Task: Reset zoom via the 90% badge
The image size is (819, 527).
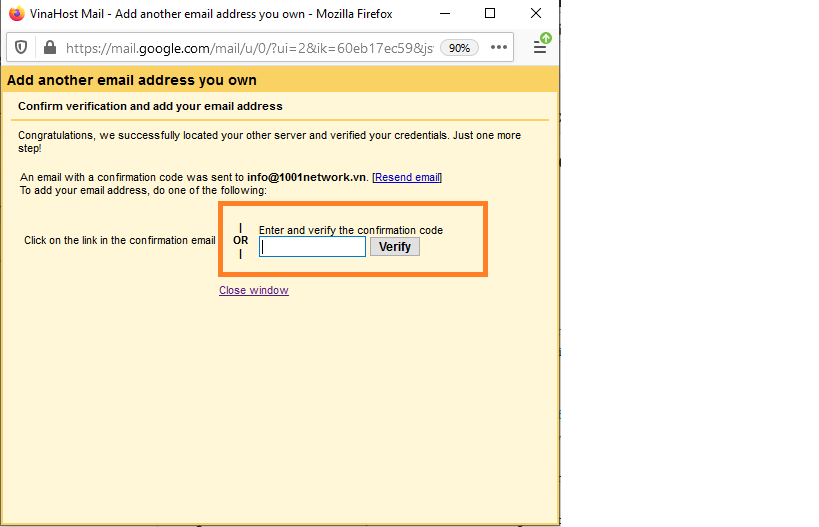Action: click(x=460, y=48)
